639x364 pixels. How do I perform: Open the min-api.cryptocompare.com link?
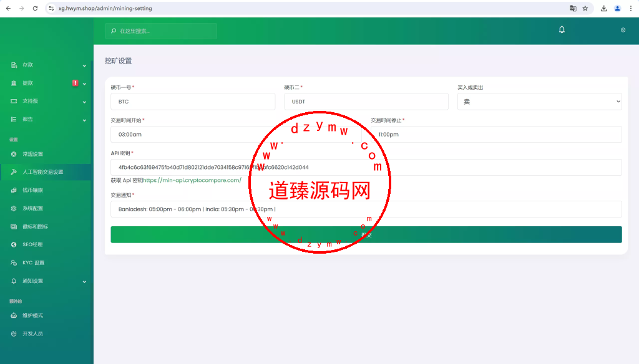click(192, 180)
